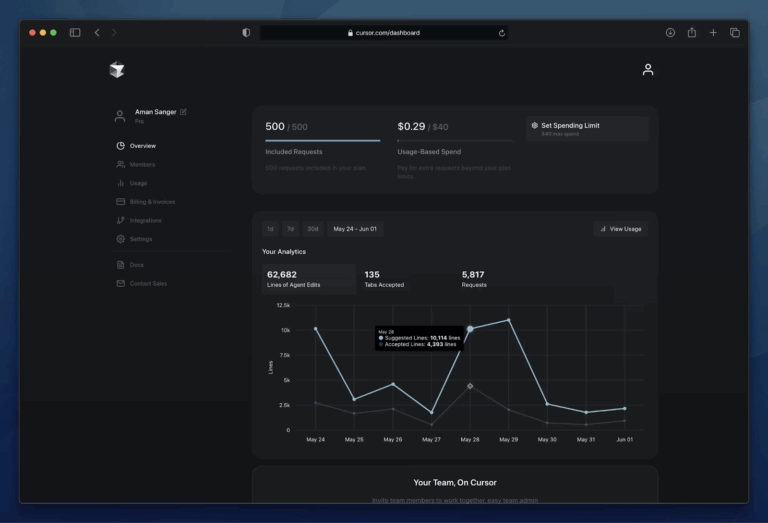Screen dimensions: 768x523
Task: Select the 1d time range toggle
Action: pos(270,229)
